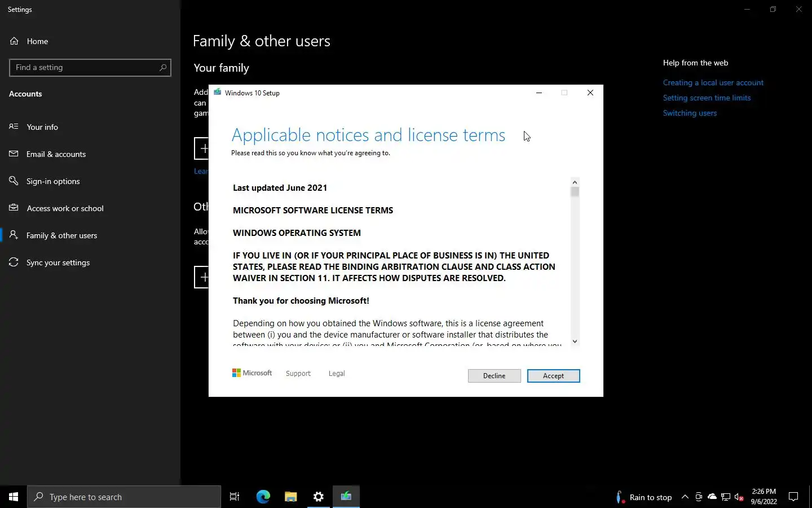Open Sync your settings
Screen dimensions: 812x508
[x=90, y=262]
